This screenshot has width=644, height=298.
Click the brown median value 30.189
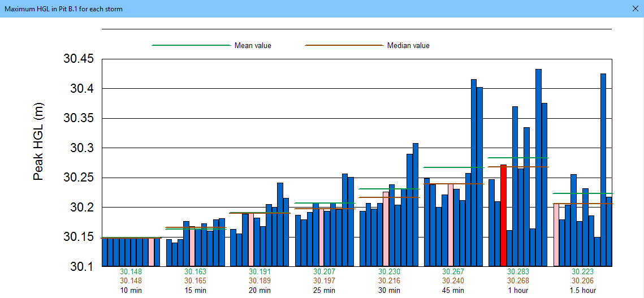[x=260, y=281]
